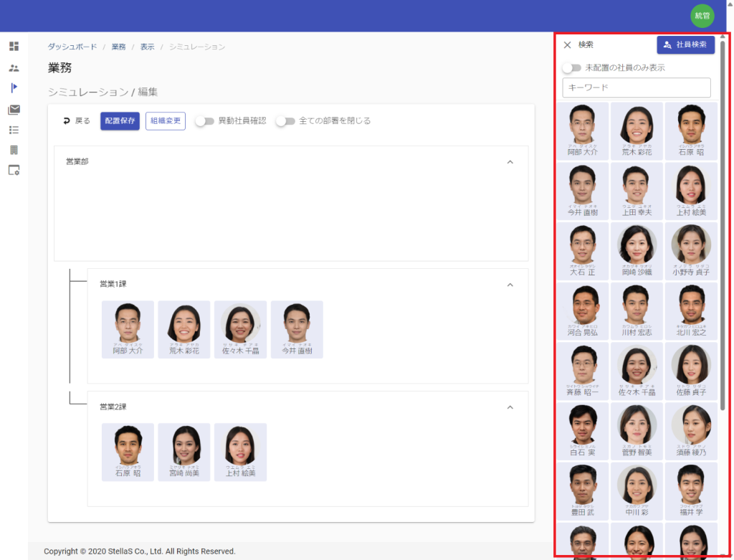Click the screen settings icon in sidebar
734x560 pixels.
pyautogui.click(x=14, y=171)
